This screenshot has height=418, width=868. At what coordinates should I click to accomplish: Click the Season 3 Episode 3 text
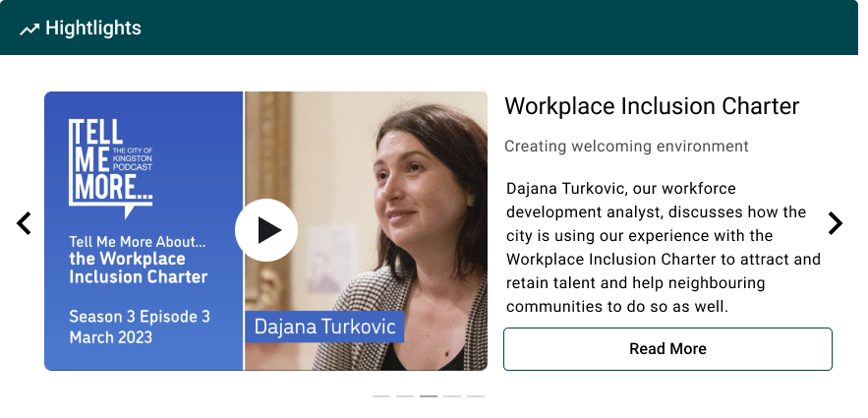coord(140,317)
